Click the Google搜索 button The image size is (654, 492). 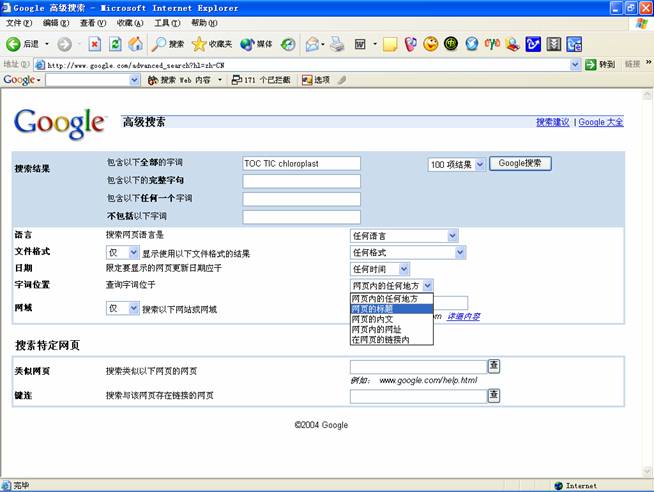click(520, 163)
